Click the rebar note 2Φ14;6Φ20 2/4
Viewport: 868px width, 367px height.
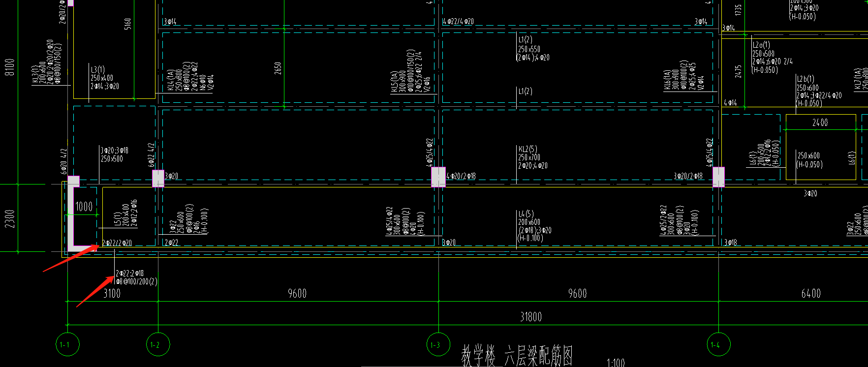coord(773,62)
